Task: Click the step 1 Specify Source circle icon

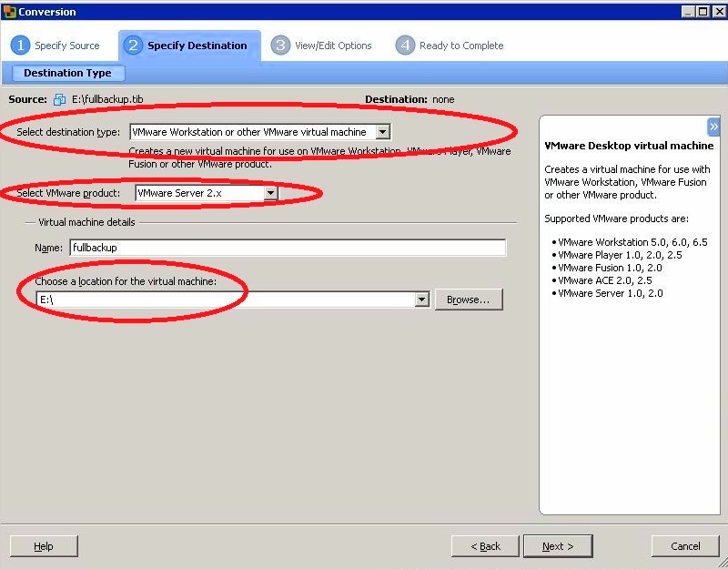Action: pos(20,45)
